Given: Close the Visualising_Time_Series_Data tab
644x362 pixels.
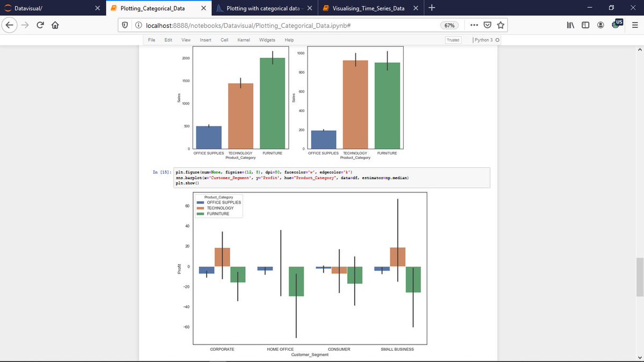Looking at the screenshot, I should 415,9.
